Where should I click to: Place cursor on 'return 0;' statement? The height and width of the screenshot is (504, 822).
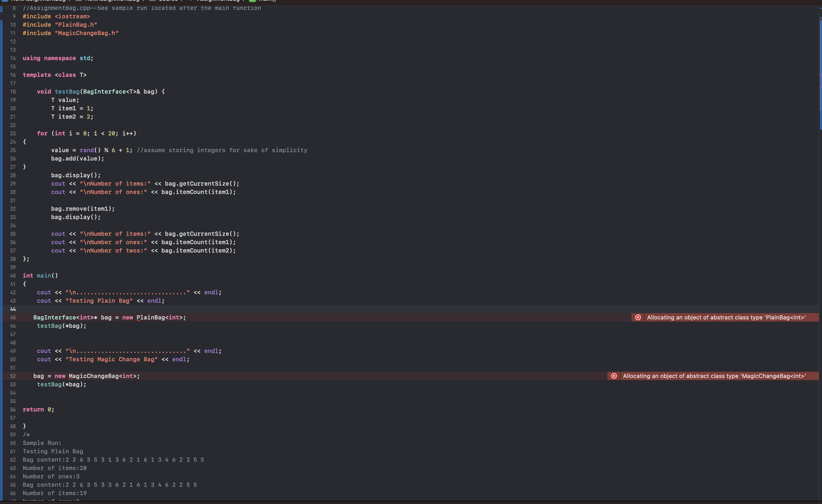[38, 409]
